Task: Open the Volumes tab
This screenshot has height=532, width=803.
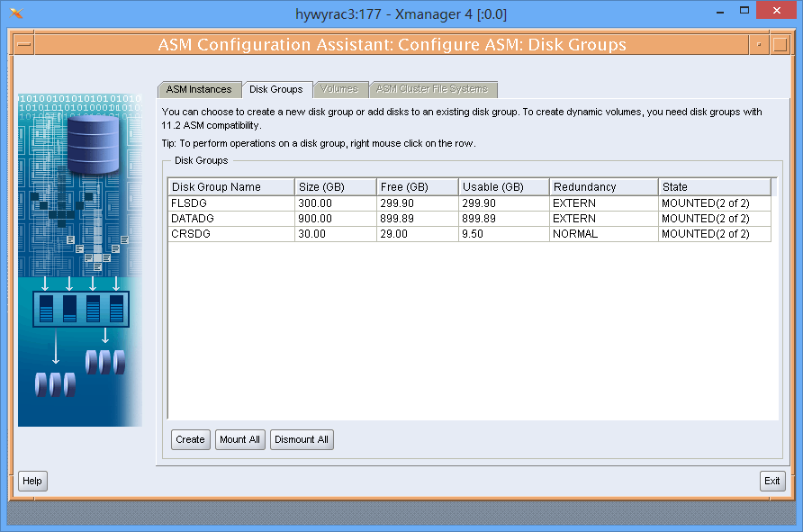Action: (x=339, y=89)
